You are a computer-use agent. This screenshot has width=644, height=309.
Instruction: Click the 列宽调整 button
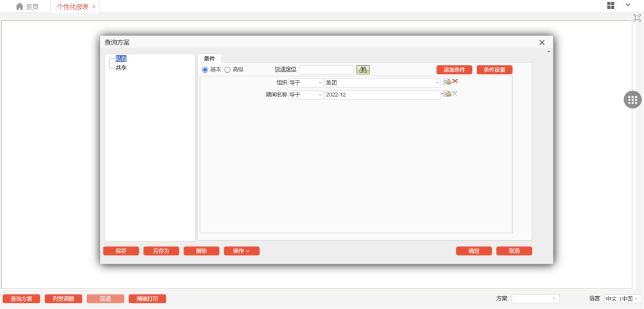tap(63, 299)
